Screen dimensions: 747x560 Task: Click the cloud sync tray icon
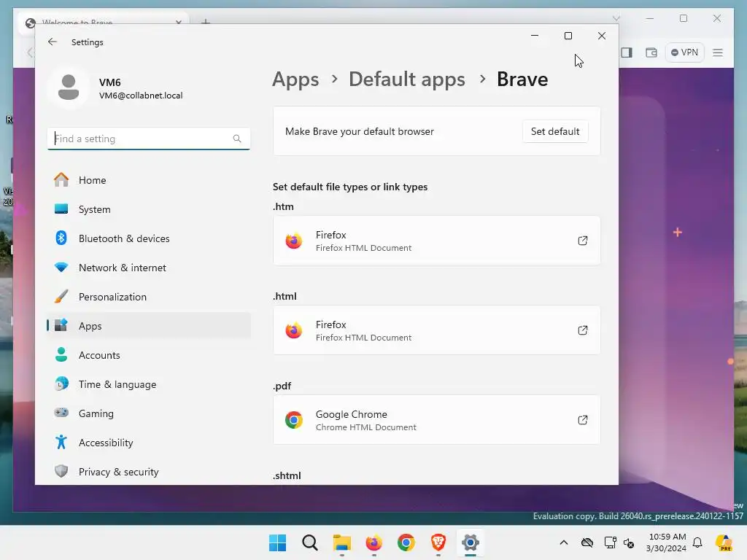point(587,542)
